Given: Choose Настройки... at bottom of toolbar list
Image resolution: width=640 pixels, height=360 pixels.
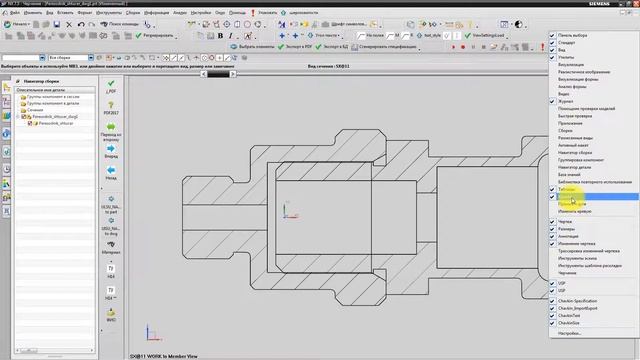Looking at the screenshot, I should click(594, 333).
